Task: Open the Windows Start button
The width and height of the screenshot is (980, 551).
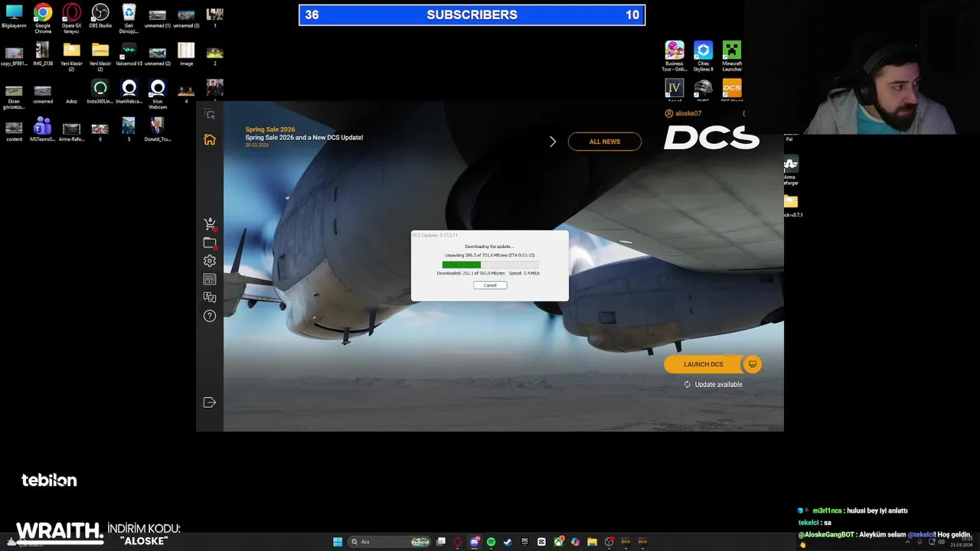Action: click(338, 542)
